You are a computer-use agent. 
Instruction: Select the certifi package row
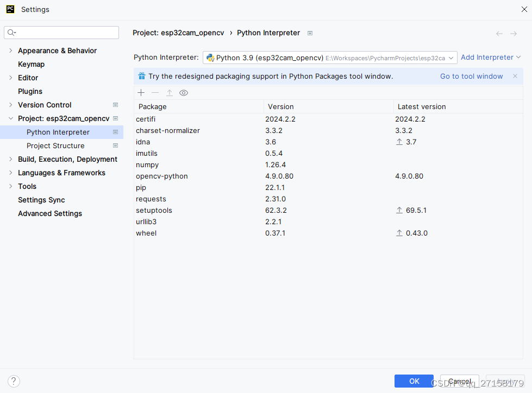pyautogui.click(x=328, y=119)
